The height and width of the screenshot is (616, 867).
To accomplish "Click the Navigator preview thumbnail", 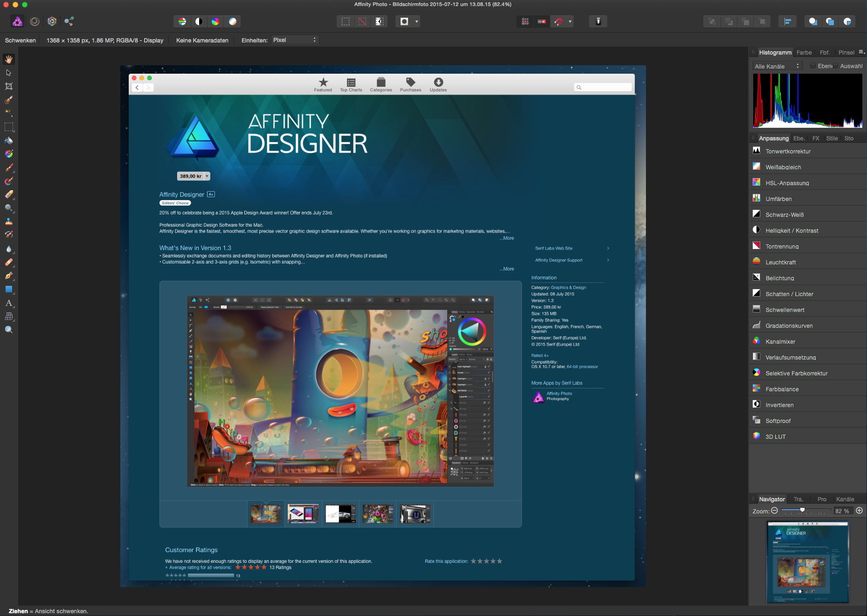I will pos(808,562).
